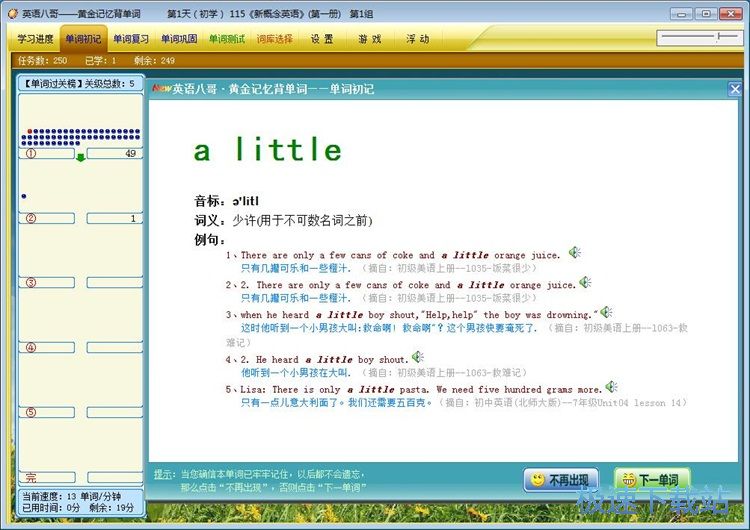Play audio for the Lisa pasta sentence
The height and width of the screenshot is (530, 750).
611,386
